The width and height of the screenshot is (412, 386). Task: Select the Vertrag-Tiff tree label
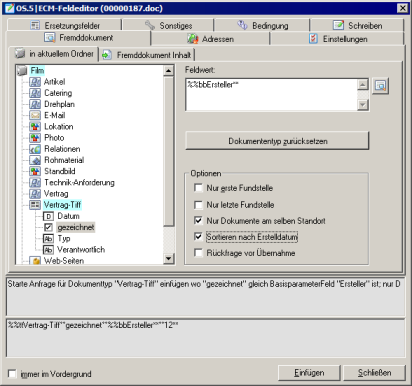point(63,205)
